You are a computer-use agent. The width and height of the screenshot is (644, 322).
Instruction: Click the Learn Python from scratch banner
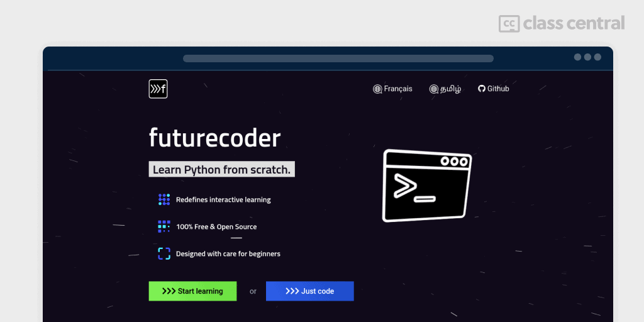pos(222,169)
